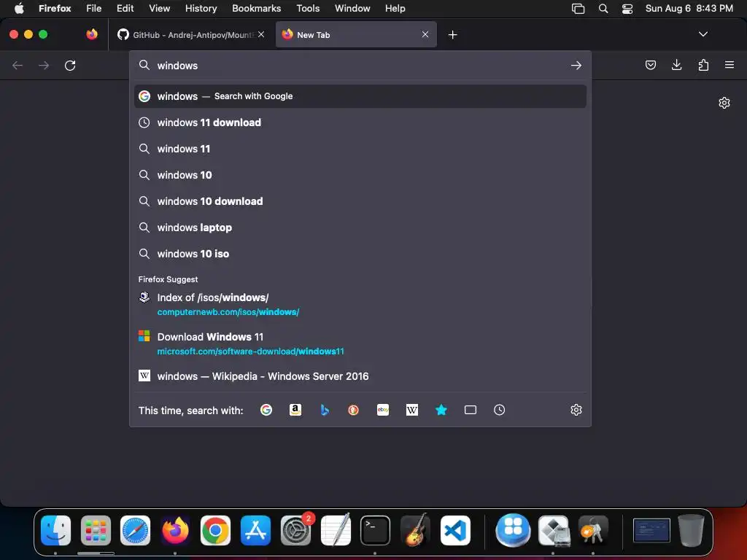Open the Extensions puzzle icon
Screen dimensions: 747x560
click(703, 65)
